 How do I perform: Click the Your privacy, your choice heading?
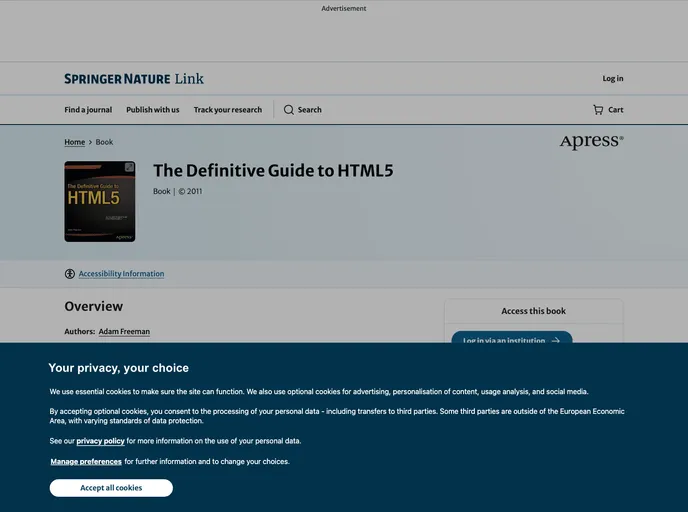[118, 368]
